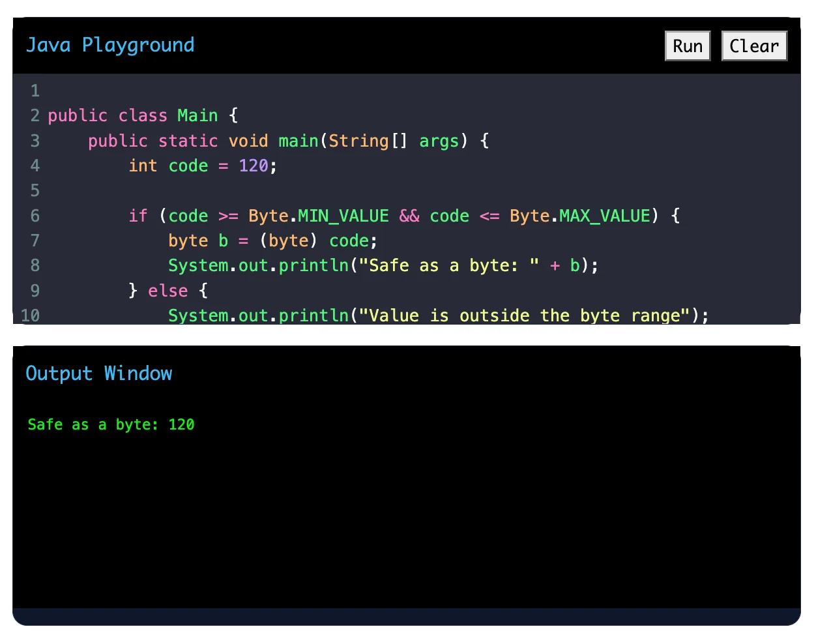Click the 'Value is outside the byte range' line
The image size is (816, 644).
click(x=438, y=315)
